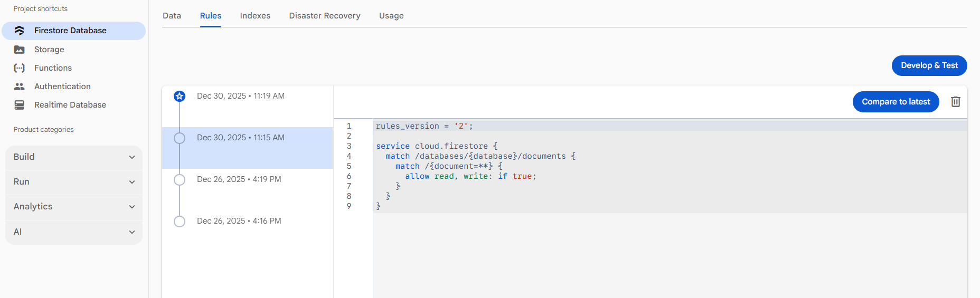Click the Firestore Database icon in sidebar
The image size is (980, 298).
click(x=20, y=31)
